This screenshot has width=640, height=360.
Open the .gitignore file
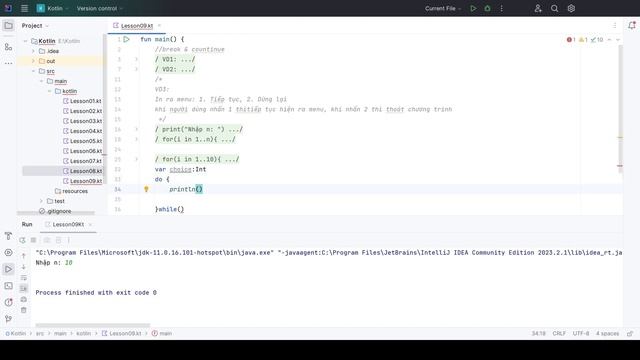click(55, 211)
